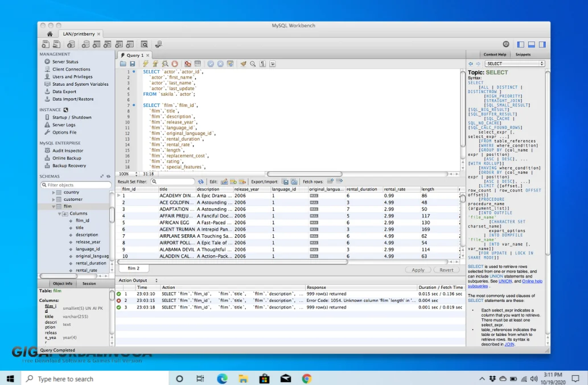The height and width of the screenshot is (385, 588).
Task: Edit current row pencil icon
Action: [224, 181]
